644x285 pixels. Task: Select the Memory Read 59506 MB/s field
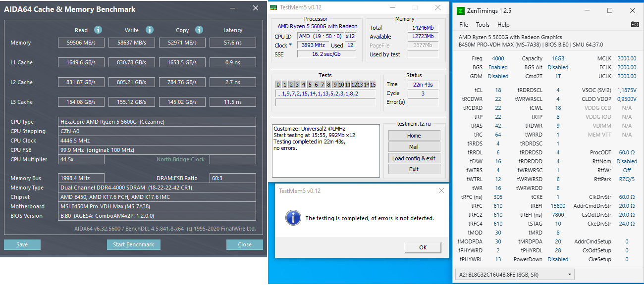(81, 43)
